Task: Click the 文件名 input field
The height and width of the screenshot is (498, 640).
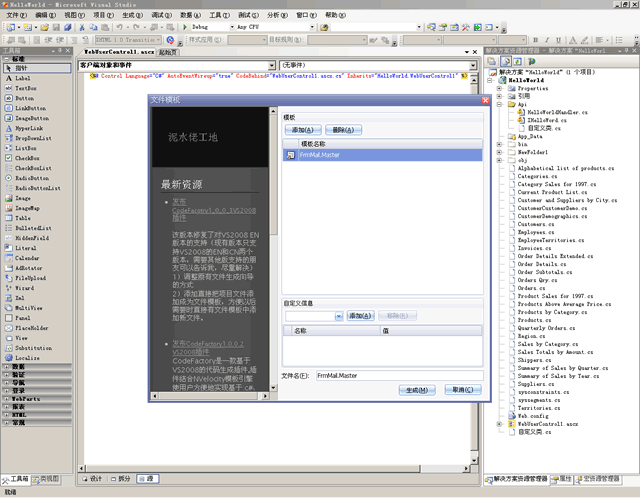Action: [400, 376]
